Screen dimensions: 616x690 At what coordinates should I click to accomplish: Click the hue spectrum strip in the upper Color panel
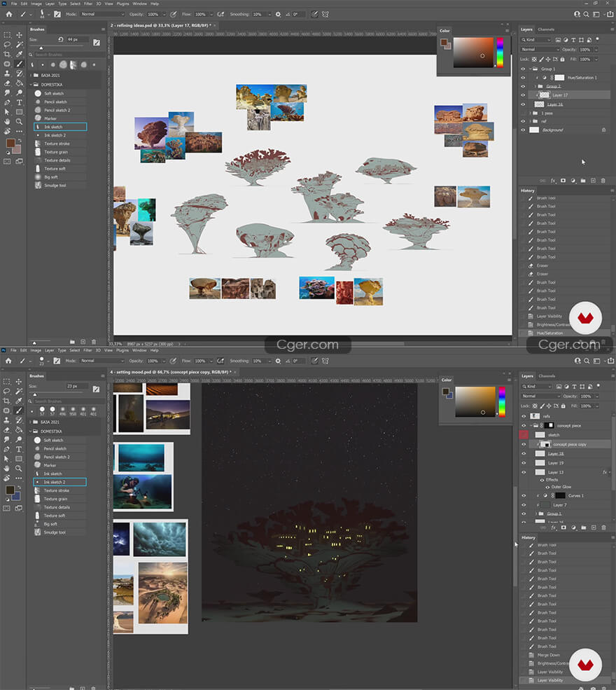pos(500,52)
